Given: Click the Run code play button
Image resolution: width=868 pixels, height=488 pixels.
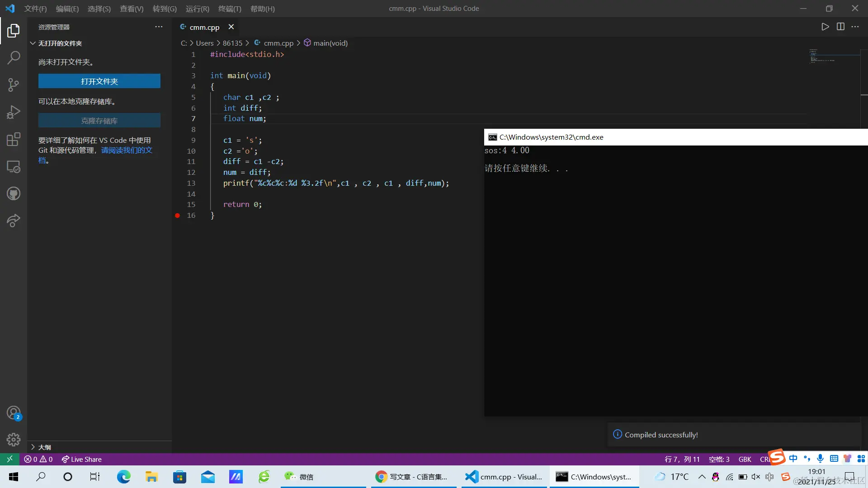Looking at the screenshot, I should coord(825,27).
